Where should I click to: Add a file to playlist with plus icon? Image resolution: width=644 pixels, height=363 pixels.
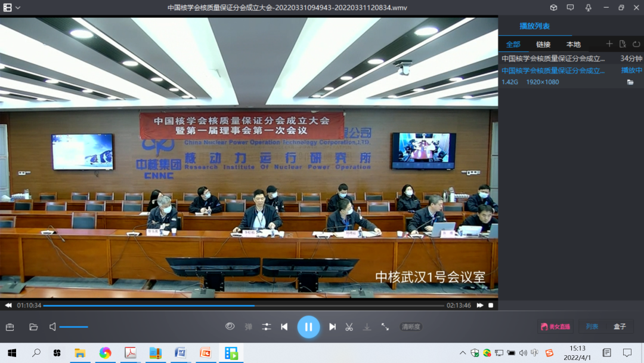609,44
